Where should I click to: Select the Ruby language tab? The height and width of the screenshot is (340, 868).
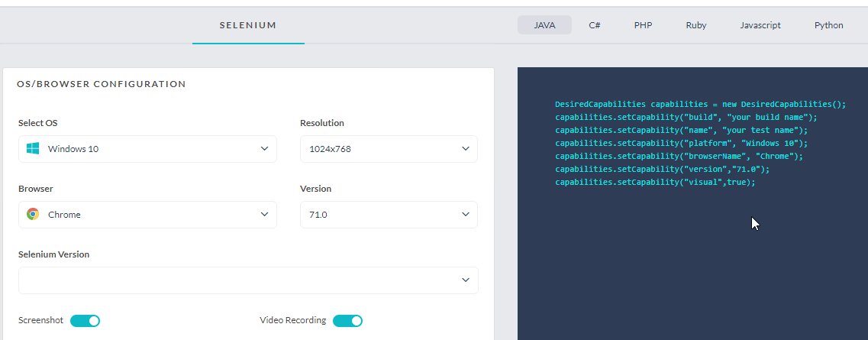[695, 25]
